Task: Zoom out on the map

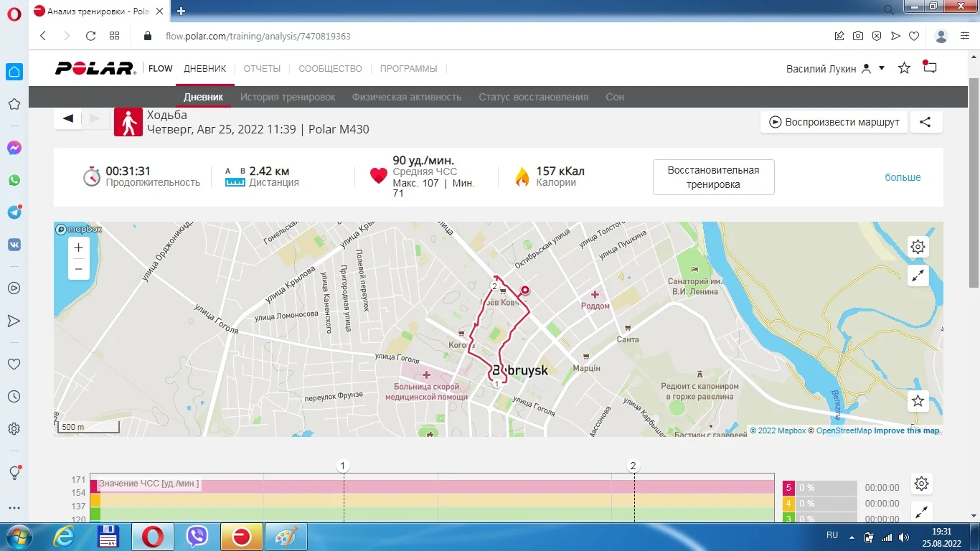Action: click(79, 269)
